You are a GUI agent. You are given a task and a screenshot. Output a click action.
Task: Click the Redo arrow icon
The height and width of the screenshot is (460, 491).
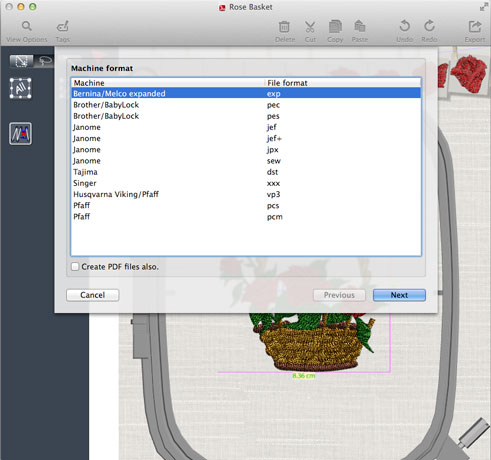(429, 26)
